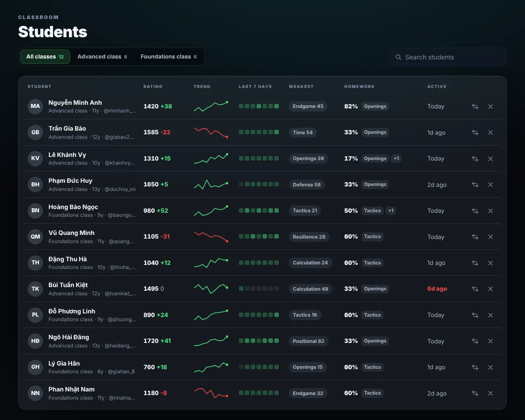This screenshot has width=525, height=420.
Task: Open student name Ngô Hải Đăng
Action: (68, 337)
